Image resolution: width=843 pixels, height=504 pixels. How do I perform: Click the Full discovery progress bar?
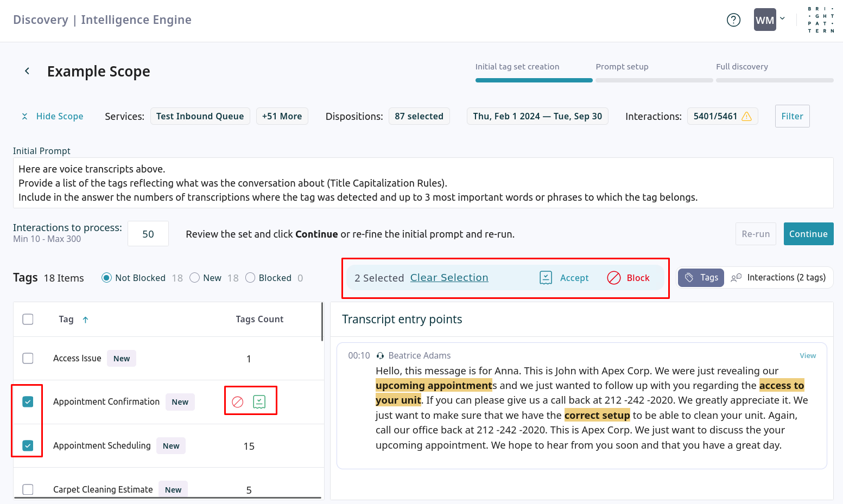pyautogui.click(x=775, y=80)
